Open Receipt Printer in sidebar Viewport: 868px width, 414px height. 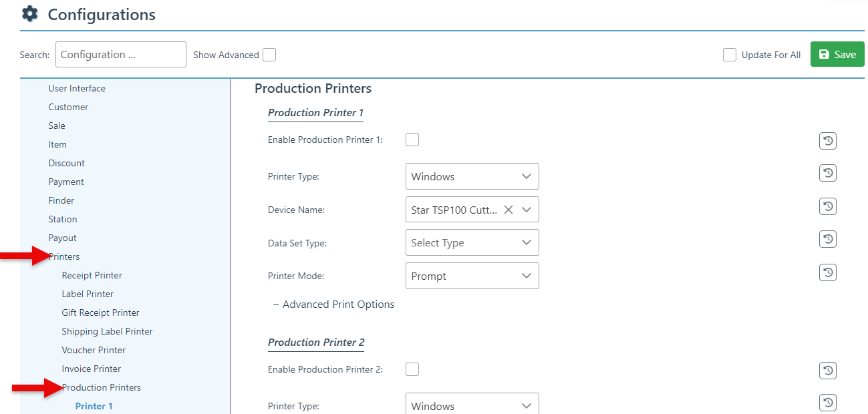pos(92,275)
